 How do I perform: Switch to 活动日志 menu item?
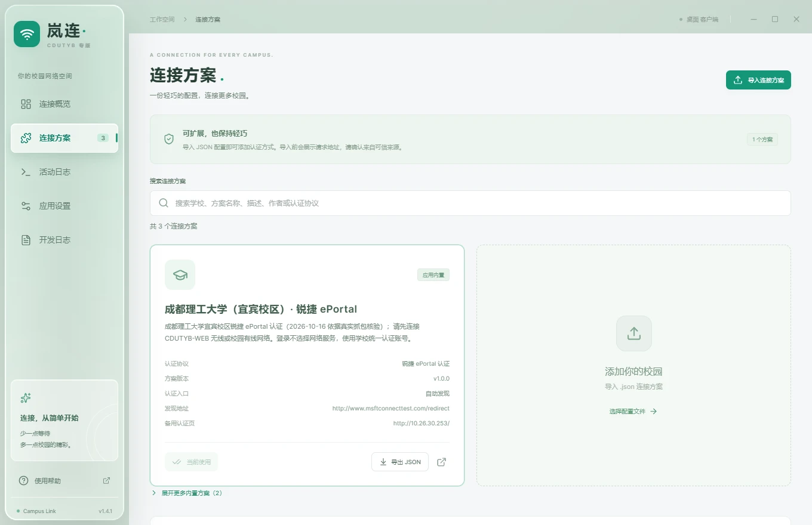(64, 172)
